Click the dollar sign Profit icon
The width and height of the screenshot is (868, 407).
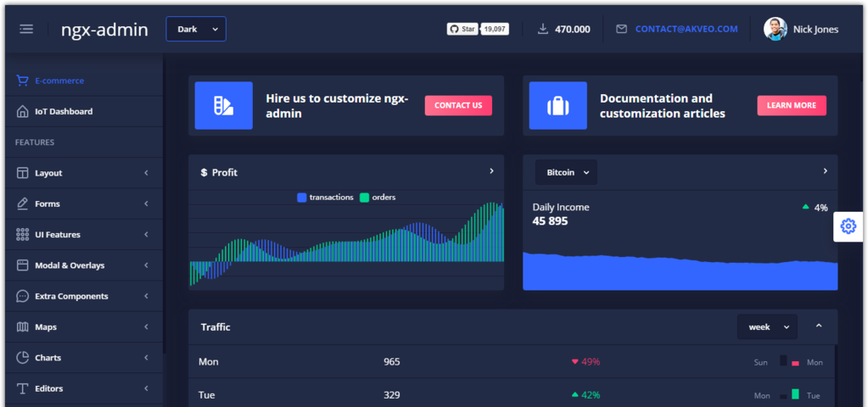pyautogui.click(x=204, y=172)
